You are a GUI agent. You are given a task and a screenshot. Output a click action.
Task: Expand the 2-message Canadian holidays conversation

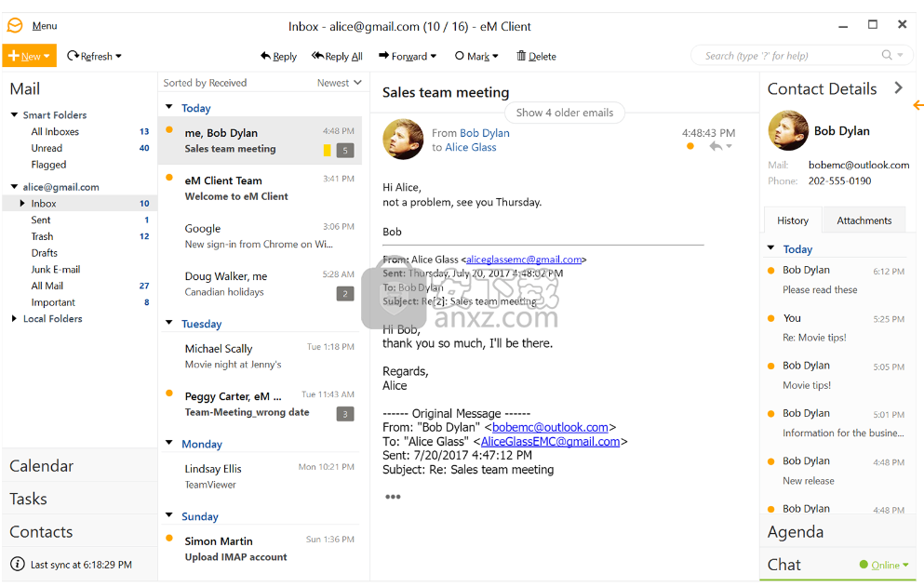[x=345, y=294]
